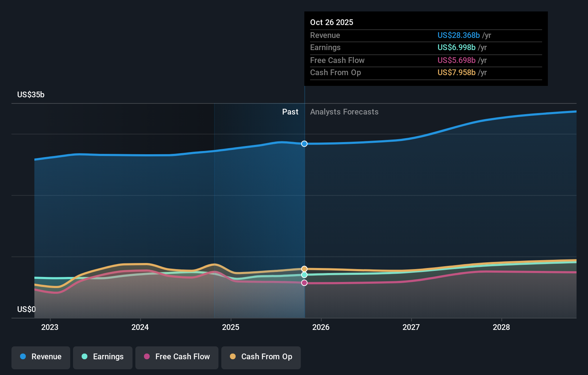This screenshot has width=588, height=375.
Task: Click the pink Free Cash Flow legend dot
Action: (x=147, y=357)
